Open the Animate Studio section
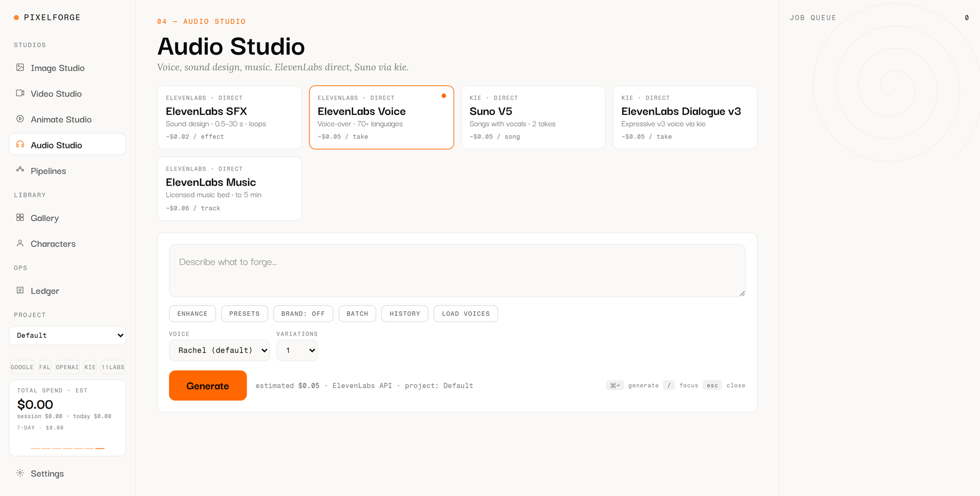This screenshot has width=980, height=496. [67, 119]
